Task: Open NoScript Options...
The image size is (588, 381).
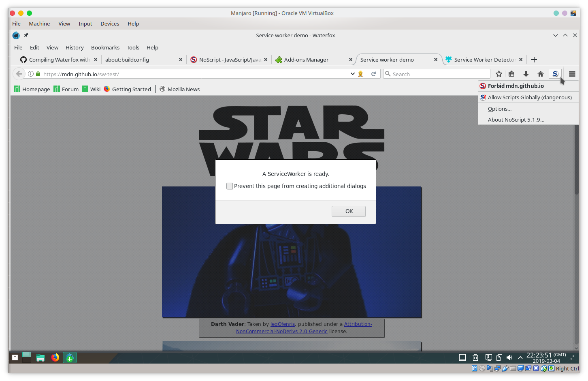Action: (528, 109)
